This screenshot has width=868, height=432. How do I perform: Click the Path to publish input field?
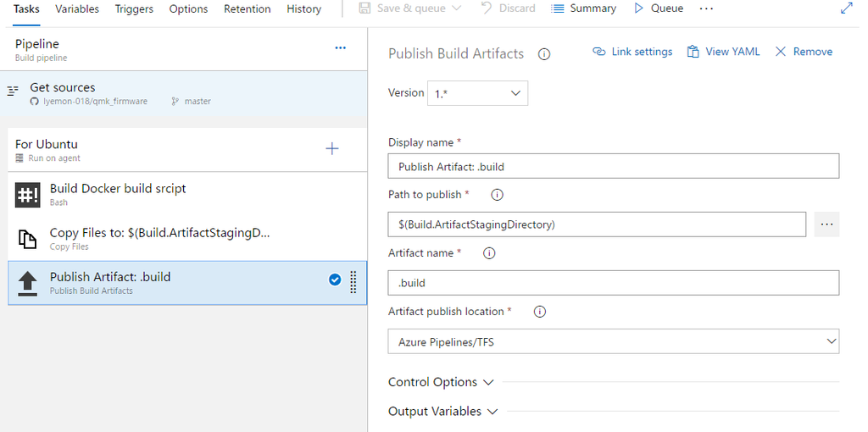coord(597,224)
